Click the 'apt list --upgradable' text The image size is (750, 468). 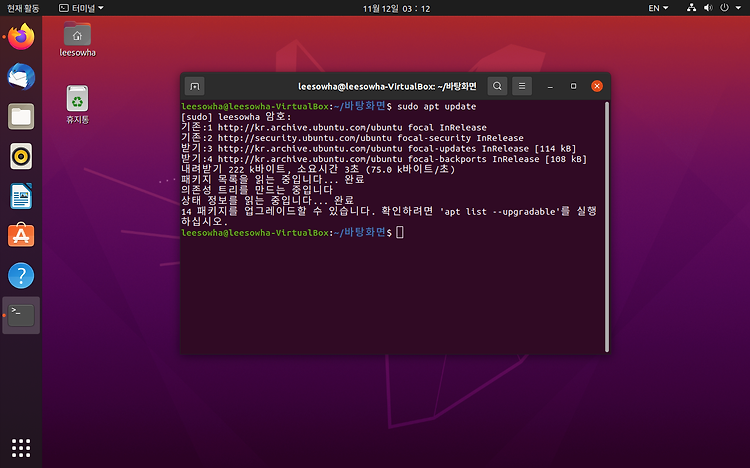pos(500,212)
